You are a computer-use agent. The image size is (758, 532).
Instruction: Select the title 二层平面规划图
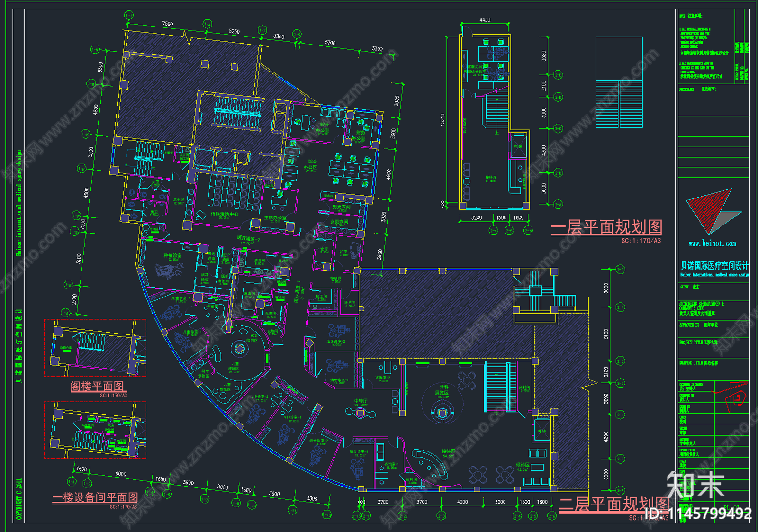coord(614,504)
